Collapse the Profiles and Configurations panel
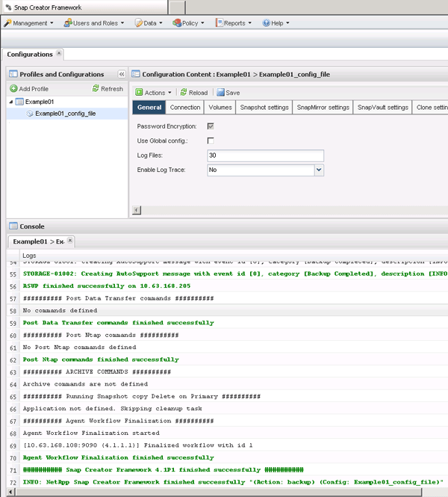Viewport: 448px width, 497px height. [122, 74]
